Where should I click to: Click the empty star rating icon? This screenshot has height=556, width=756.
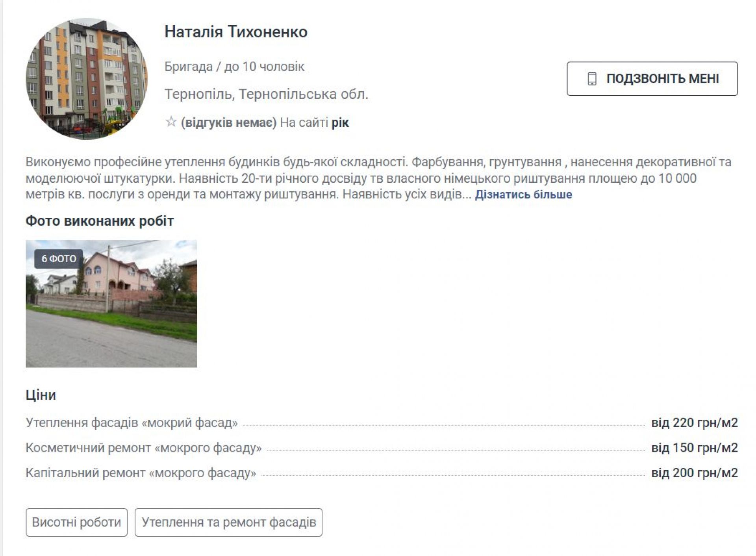pos(171,122)
